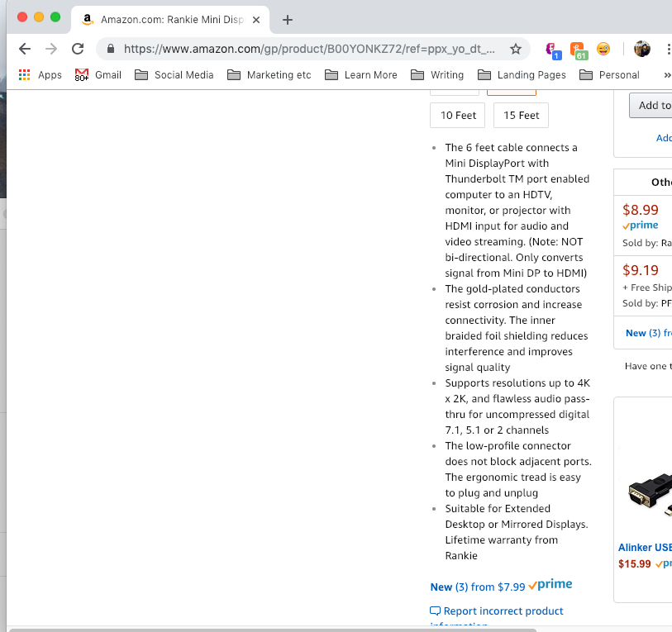Open New (3) offers link in sidebar
The height and width of the screenshot is (632, 672).
point(649,333)
